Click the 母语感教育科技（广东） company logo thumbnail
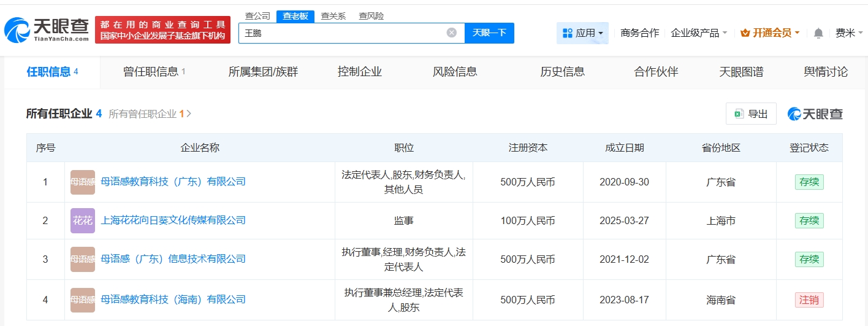This screenshot has width=868, height=326. point(83,182)
